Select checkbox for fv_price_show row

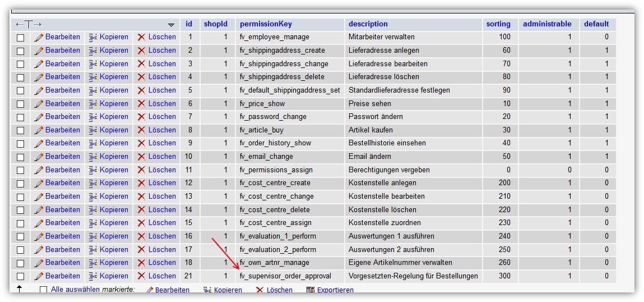point(21,104)
